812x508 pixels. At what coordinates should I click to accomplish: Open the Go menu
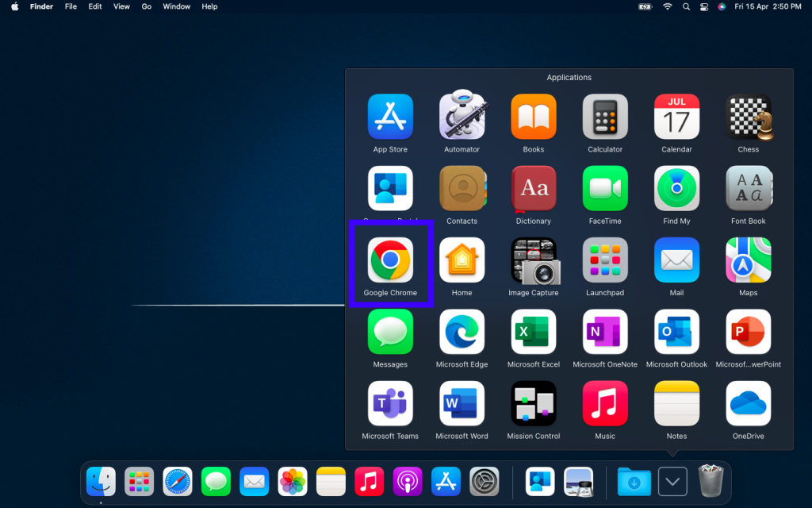(147, 6)
